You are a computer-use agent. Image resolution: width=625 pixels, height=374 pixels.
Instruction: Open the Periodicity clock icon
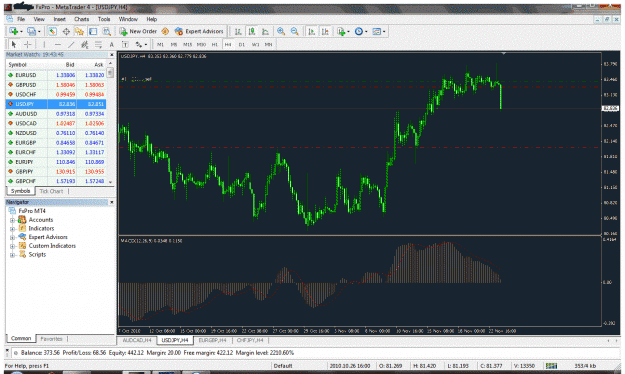click(x=359, y=31)
